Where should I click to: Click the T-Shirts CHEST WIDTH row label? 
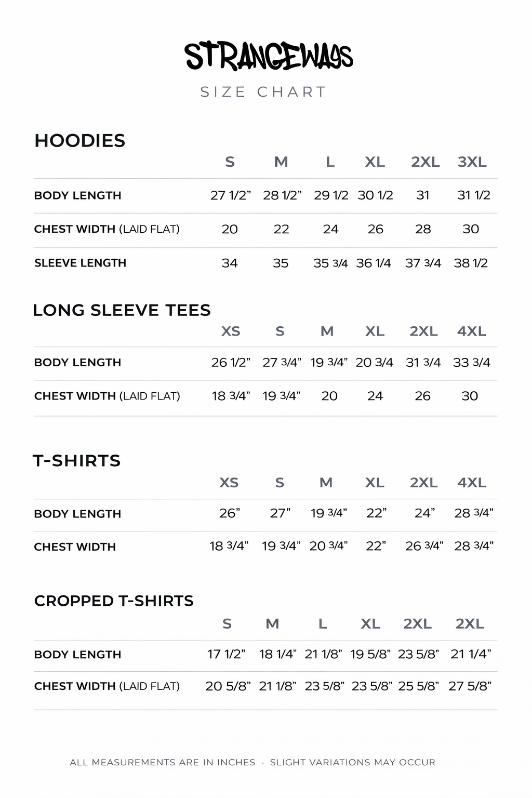point(75,547)
